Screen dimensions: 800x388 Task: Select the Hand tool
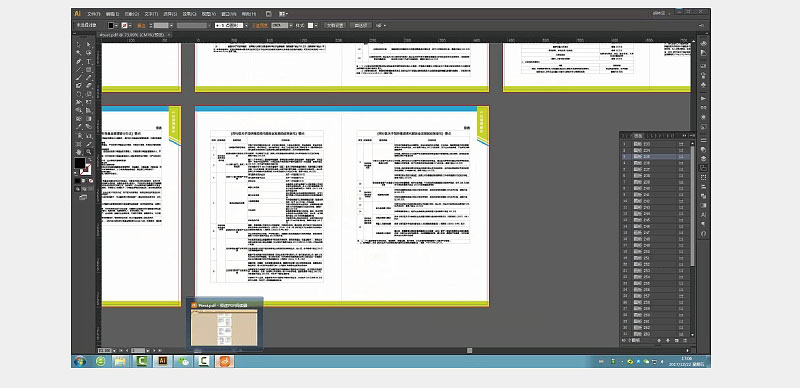click(79, 152)
